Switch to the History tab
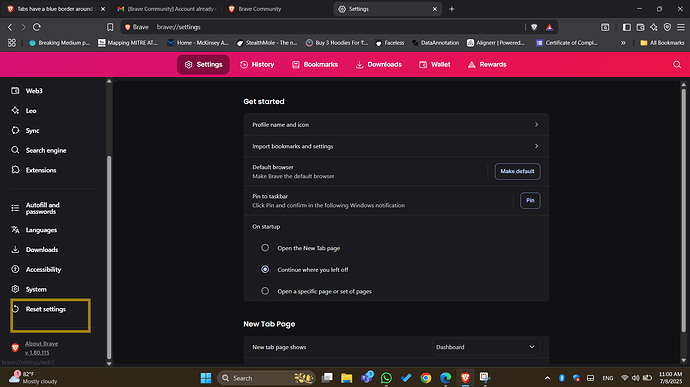This screenshot has width=690, height=387. [257, 65]
